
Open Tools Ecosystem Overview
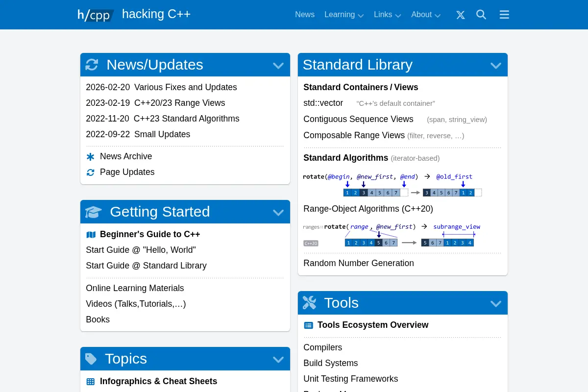tap(373, 325)
